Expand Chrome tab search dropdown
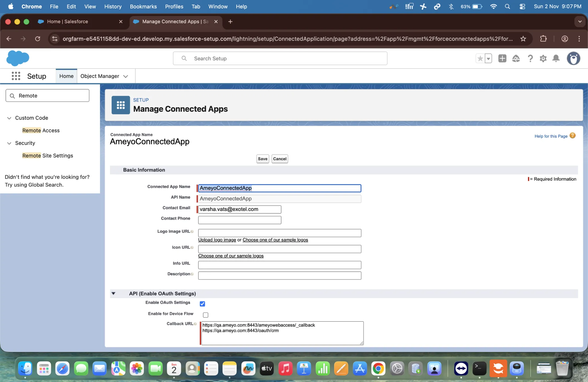This screenshot has width=588, height=382. point(580,22)
